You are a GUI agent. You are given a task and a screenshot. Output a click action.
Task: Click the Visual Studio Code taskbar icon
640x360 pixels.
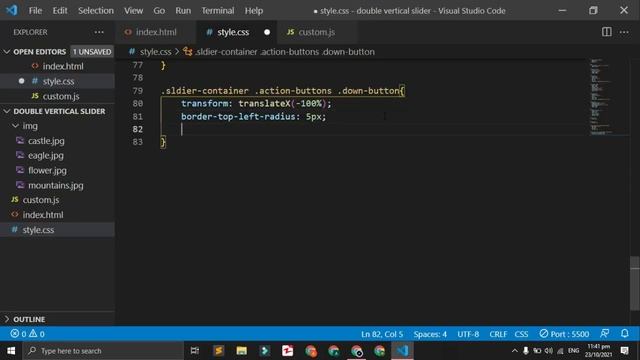[x=402, y=351]
